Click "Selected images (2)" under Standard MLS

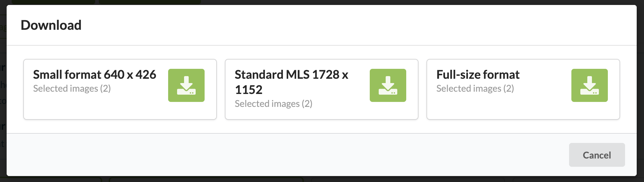coord(274,104)
